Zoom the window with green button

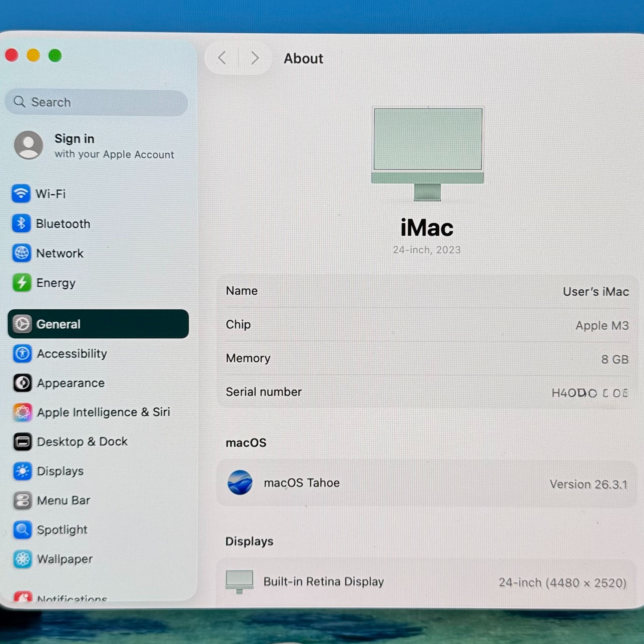pyautogui.click(x=55, y=55)
